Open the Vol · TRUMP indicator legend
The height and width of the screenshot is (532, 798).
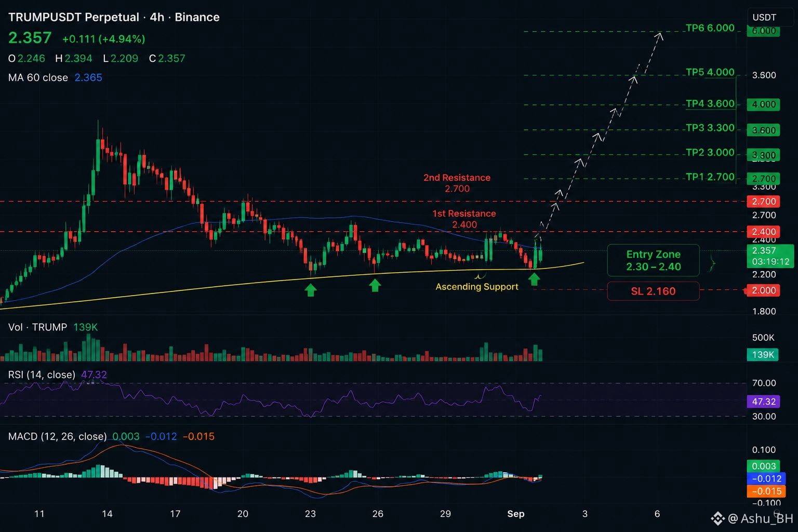(37, 327)
